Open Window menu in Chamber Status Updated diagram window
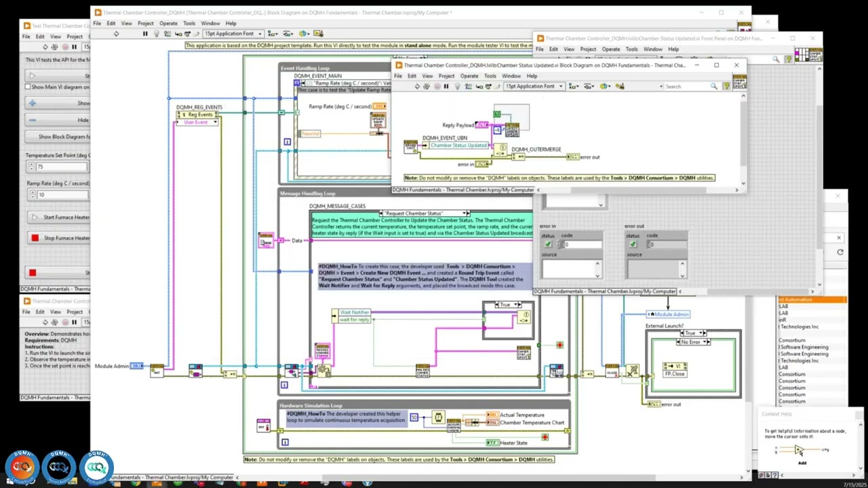Screen dimensions: 868x488 click(x=511, y=76)
